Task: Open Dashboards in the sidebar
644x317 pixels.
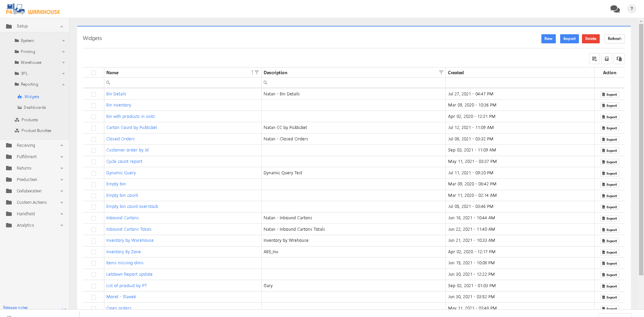Action: tap(35, 107)
